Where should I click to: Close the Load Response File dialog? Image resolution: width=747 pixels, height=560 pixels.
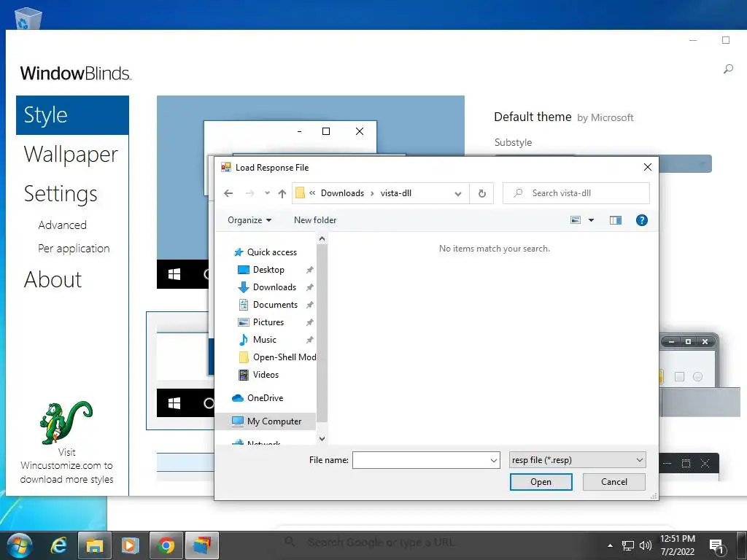(x=648, y=167)
